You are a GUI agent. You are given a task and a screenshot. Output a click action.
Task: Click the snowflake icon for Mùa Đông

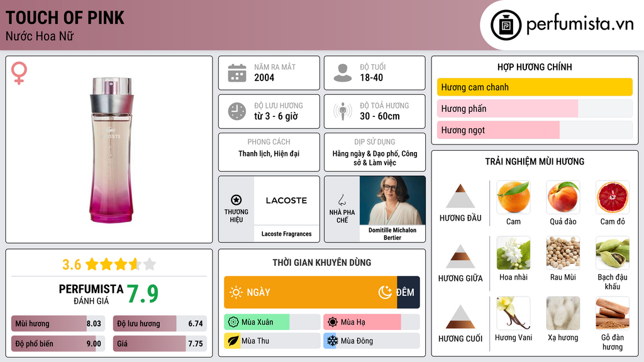333,341
